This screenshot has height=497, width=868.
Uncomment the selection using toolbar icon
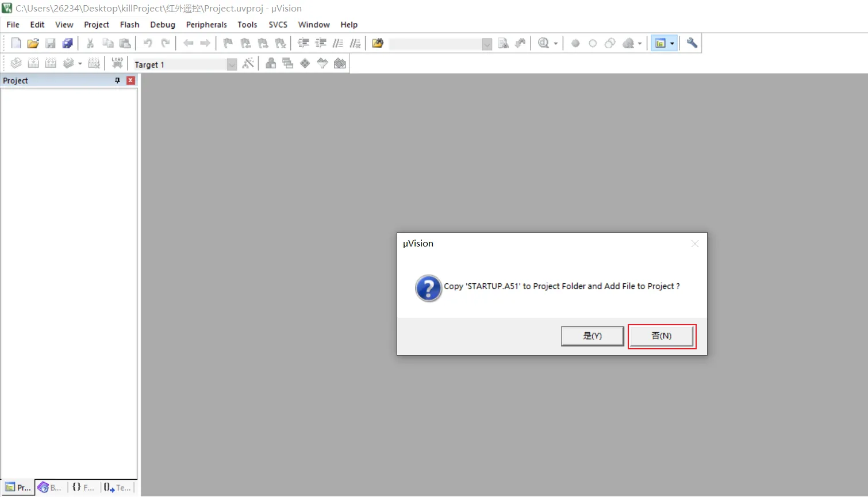(x=355, y=43)
